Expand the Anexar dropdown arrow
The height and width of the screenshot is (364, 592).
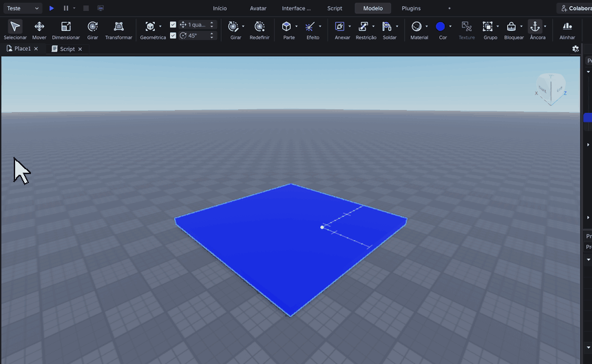pyautogui.click(x=350, y=26)
